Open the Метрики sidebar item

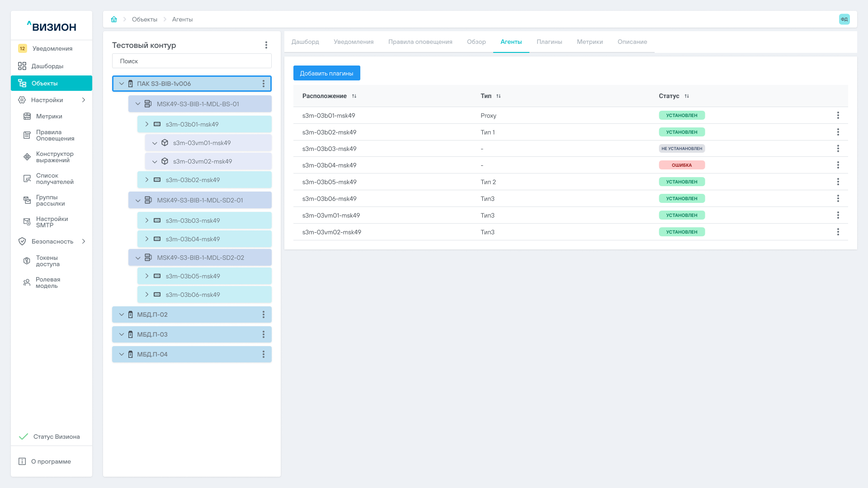49,116
